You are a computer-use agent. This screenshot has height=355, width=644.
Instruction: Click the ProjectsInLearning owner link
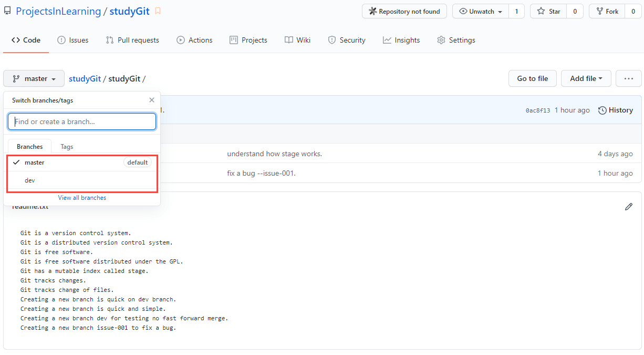pos(58,11)
